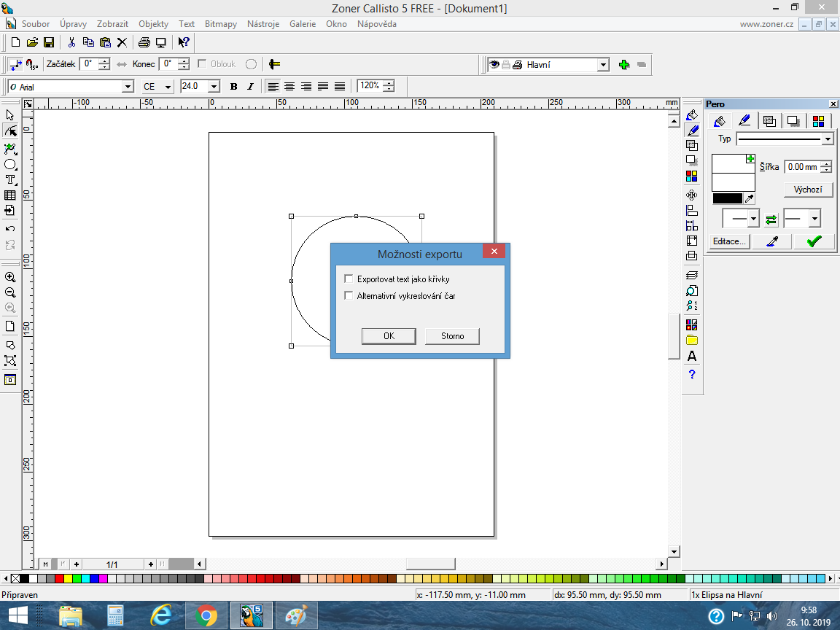Select the arrow selection tool
Image resolution: width=840 pixels, height=630 pixels.
10,115
